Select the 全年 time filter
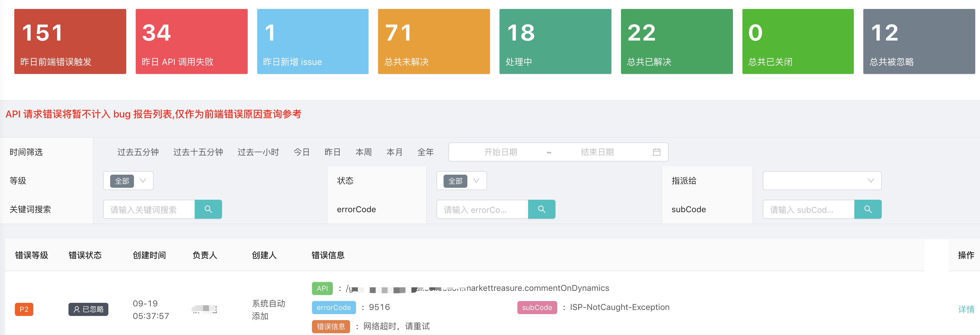 (425, 152)
